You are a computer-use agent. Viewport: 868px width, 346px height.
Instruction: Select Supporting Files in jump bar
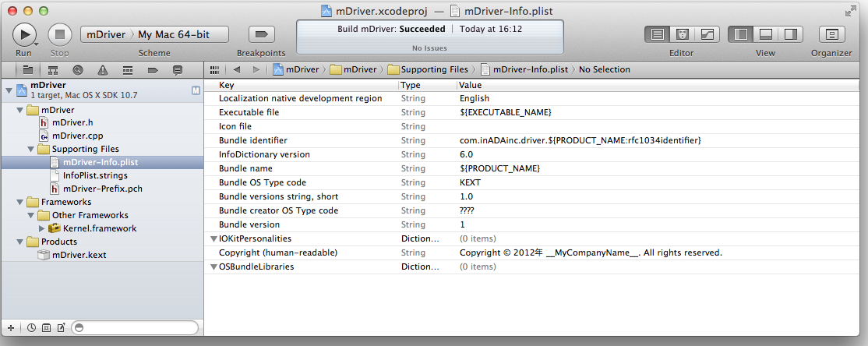(x=427, y=70)
